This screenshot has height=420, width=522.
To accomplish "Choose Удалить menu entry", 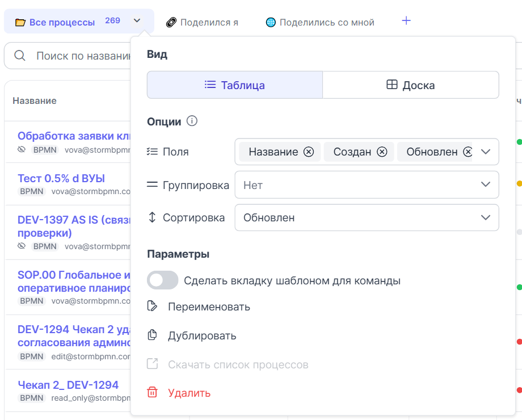I will (189, 393).
